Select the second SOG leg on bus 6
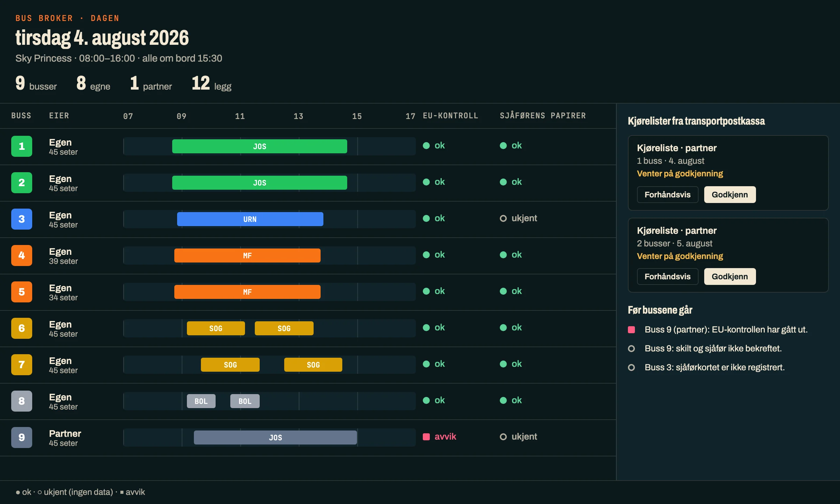The height and width of the screenshot is (504, 840). point(284,328)
